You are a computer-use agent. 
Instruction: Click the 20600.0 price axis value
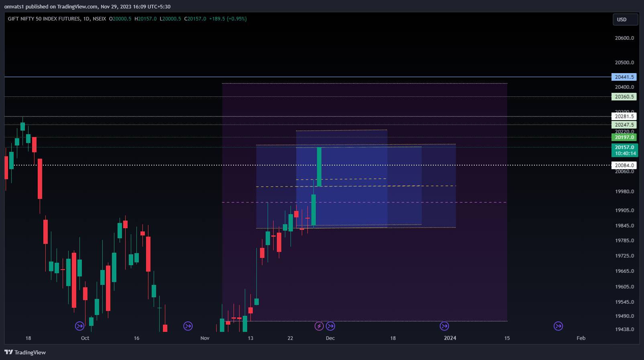pyautogui.click(x=624, y=38)
